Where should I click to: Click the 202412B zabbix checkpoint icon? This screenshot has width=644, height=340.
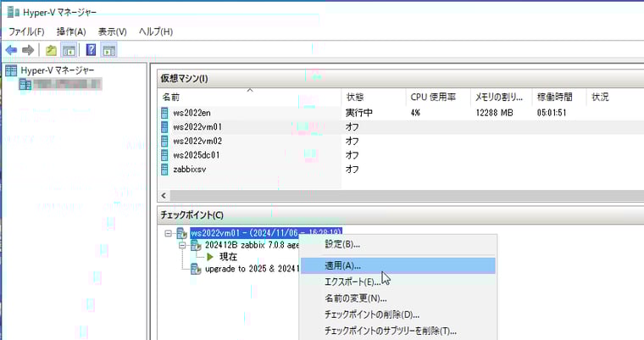(x=196, y=246)
